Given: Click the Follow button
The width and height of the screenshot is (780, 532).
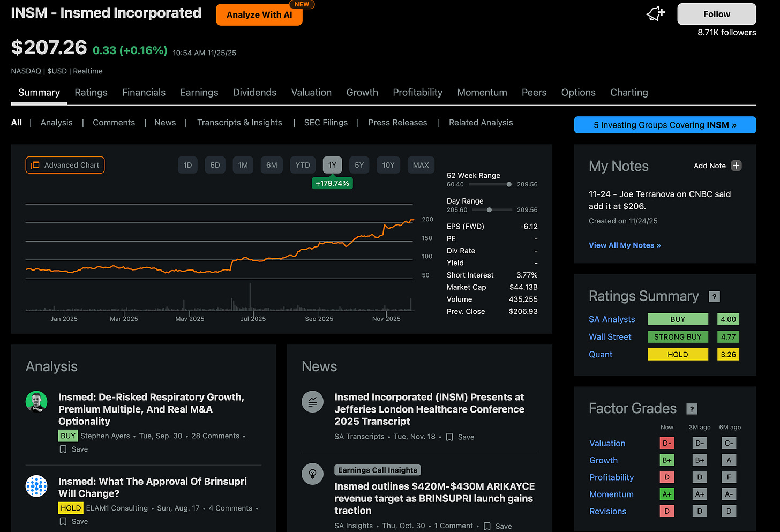Looking at the screenshot, I should 716,14.
